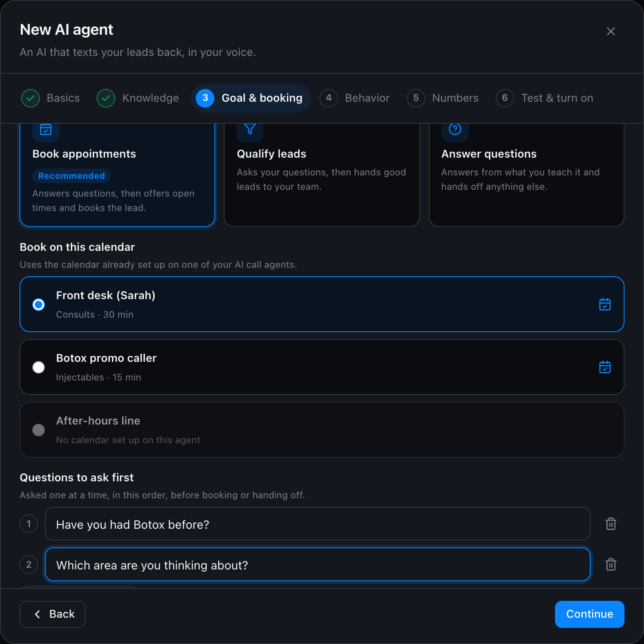Click the Continue button

tap(589, 614)
